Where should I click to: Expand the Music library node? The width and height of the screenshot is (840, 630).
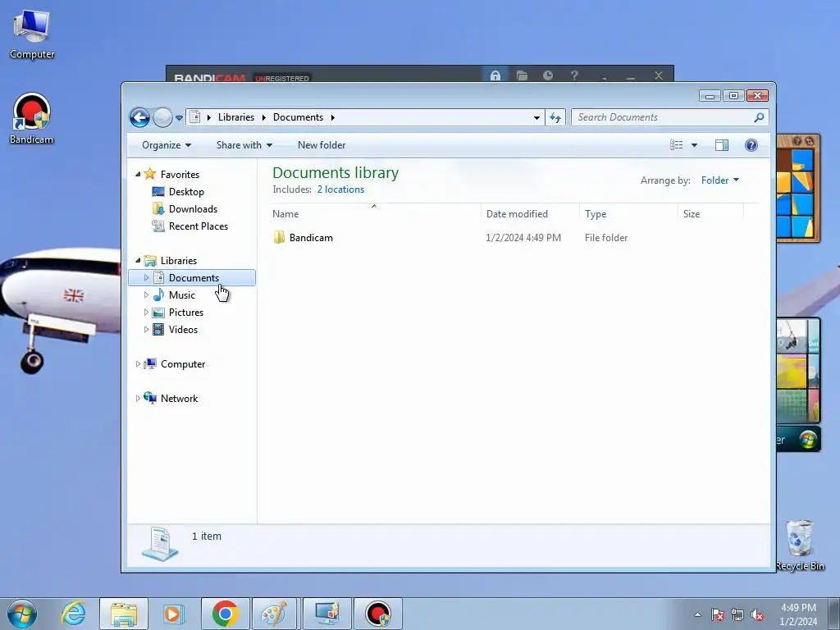coord(146,294)
